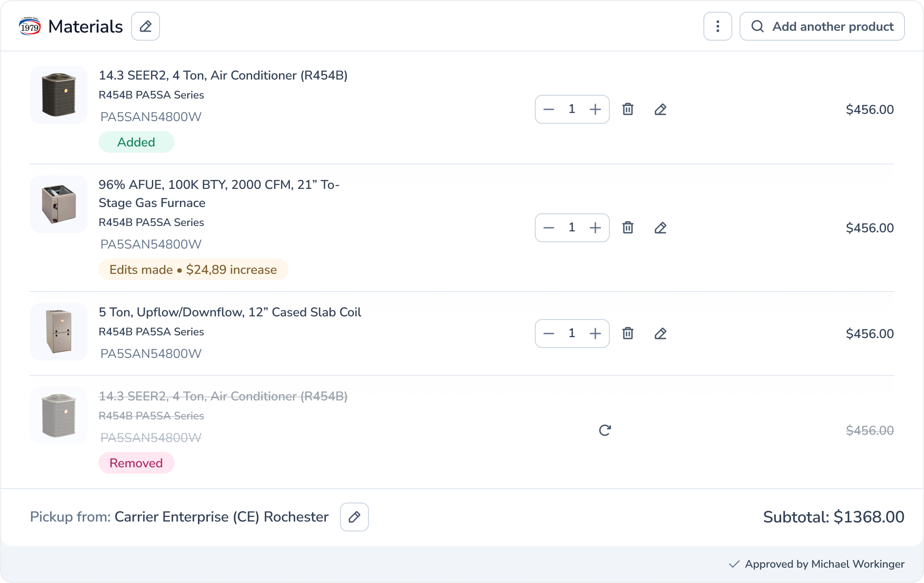Delete the Cased Slab Coil item

click(x=628, y=334)
